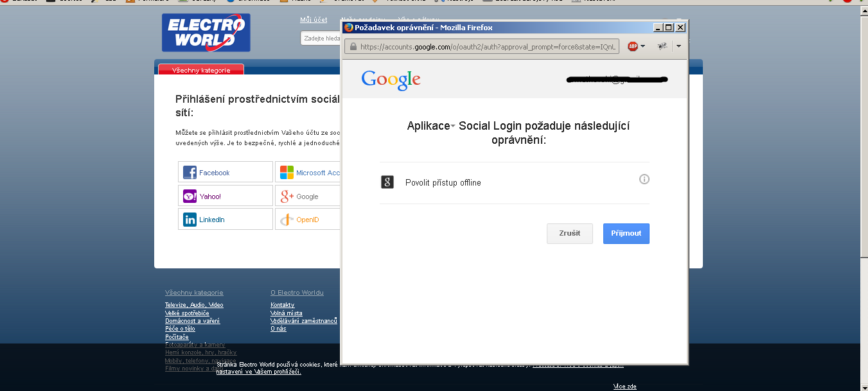Sign in with LinkedIn button
This screenshot has height=391, width=868.
[226, 219]
